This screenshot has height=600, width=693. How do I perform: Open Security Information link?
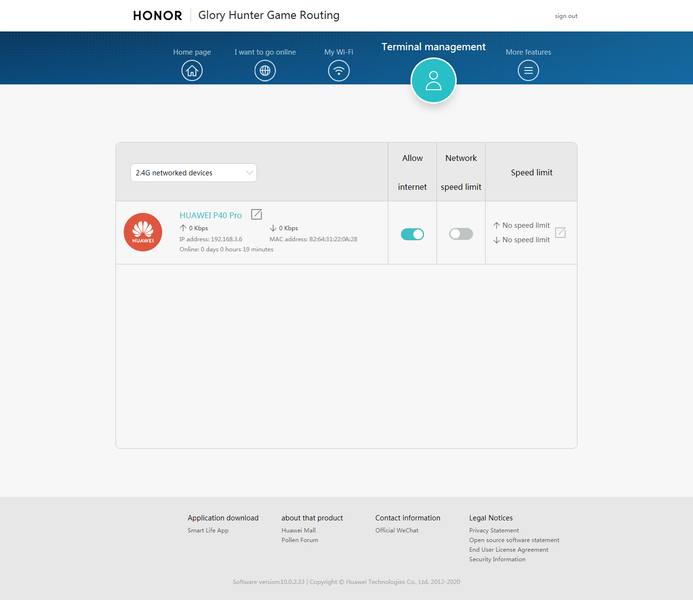[497, 559]
